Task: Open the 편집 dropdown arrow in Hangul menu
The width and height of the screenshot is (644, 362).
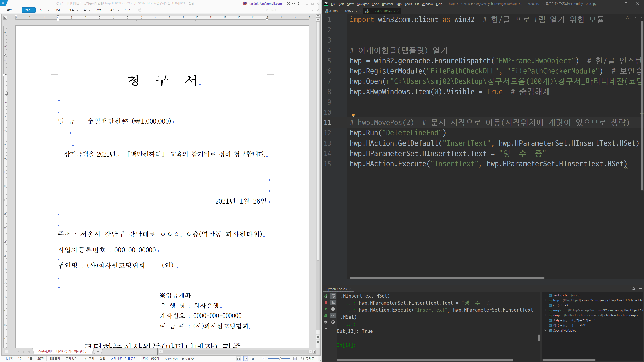Action: 34,10
